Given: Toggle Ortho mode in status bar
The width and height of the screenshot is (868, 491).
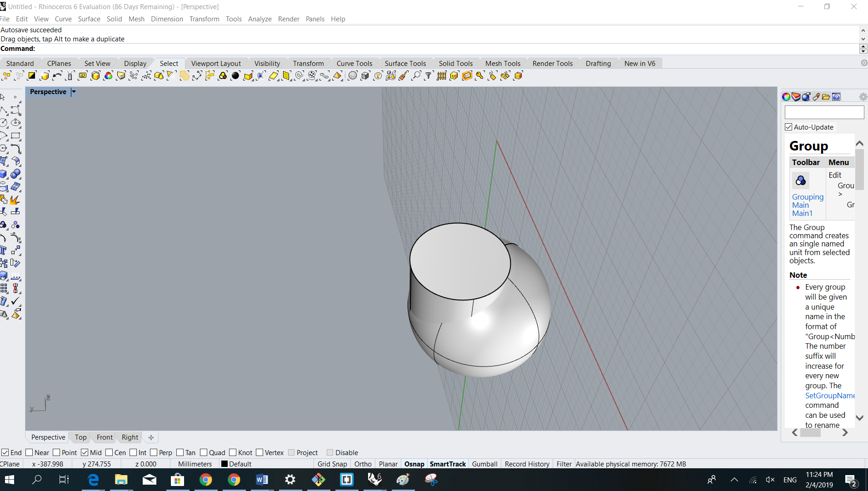Looking at the screenshot, I should pos(363,464).
